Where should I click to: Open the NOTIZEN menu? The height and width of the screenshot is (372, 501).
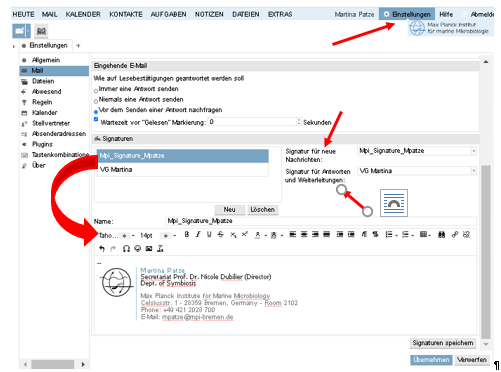pos(209,14)
